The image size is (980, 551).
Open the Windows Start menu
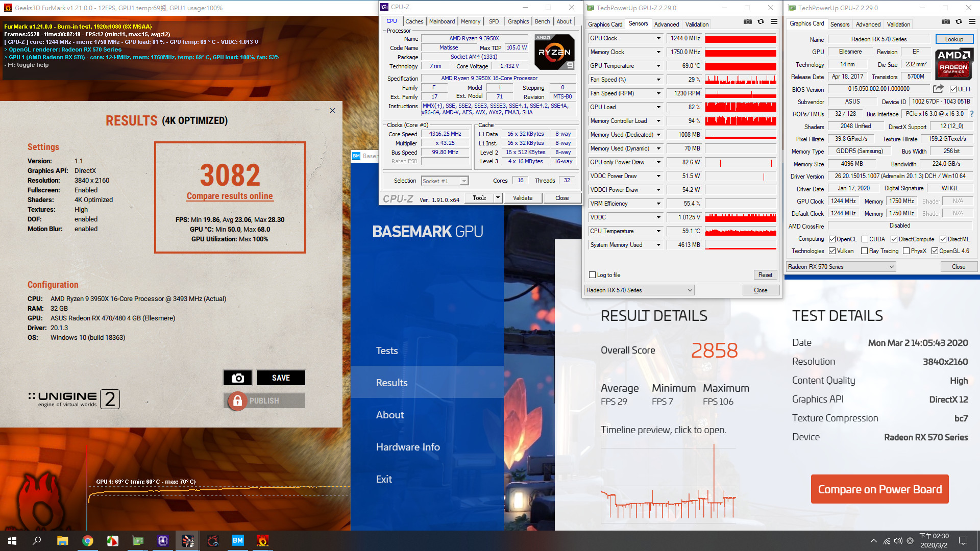click(12, 541)
